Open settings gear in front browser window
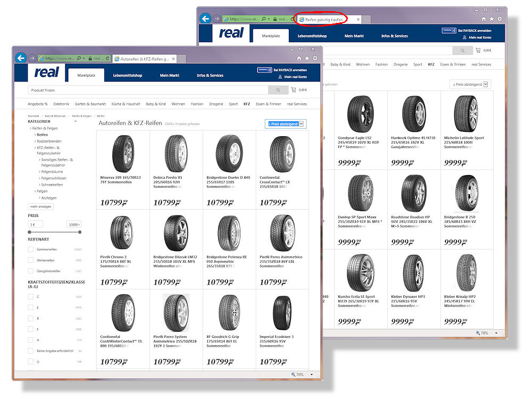Viewport: 532px width, 399px height. [x=315, y=59]
